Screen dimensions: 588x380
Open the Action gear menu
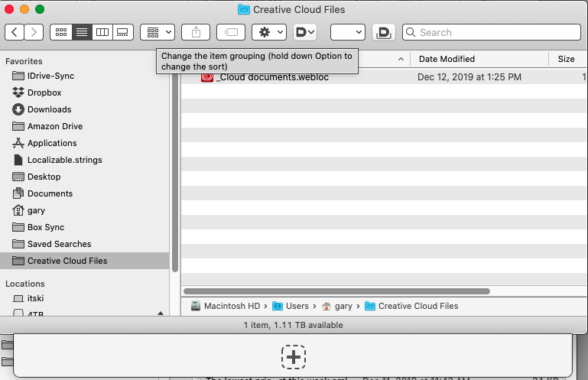tap(269, 32)
